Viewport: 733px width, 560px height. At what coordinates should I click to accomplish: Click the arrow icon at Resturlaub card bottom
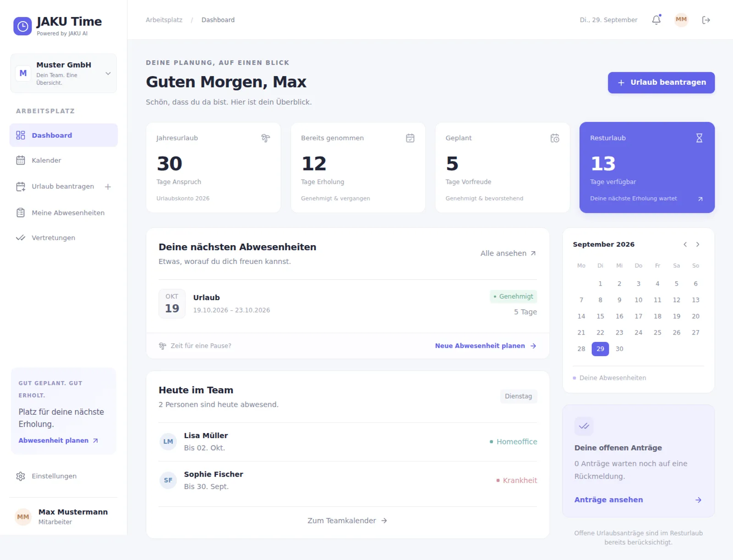pos(700,199)
